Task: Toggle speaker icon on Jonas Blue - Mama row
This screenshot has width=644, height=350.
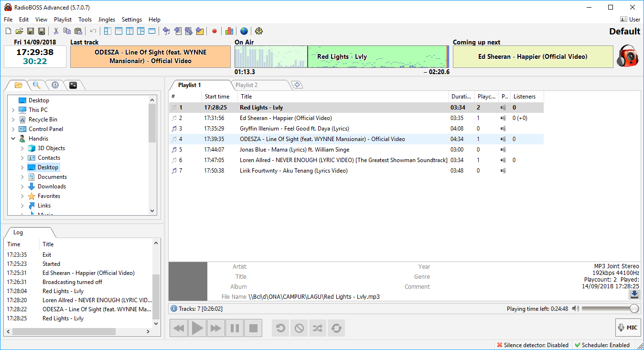Action: pyautogui.click(x=504, y=150)
